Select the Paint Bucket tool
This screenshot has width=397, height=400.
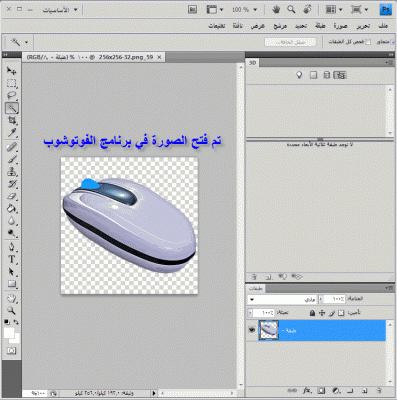[12, 209]
